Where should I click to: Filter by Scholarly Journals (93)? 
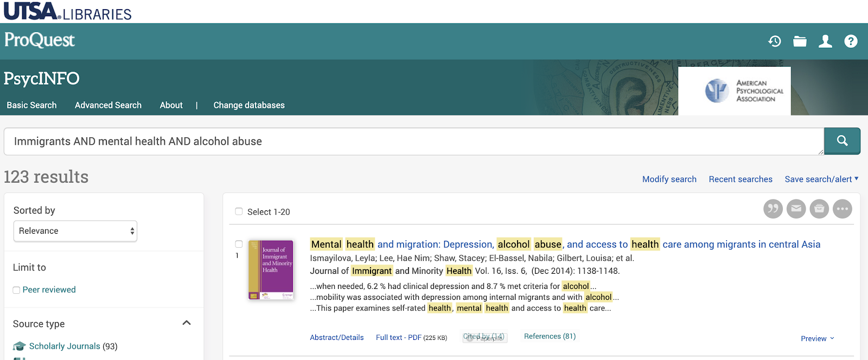(x=73, y=346)
